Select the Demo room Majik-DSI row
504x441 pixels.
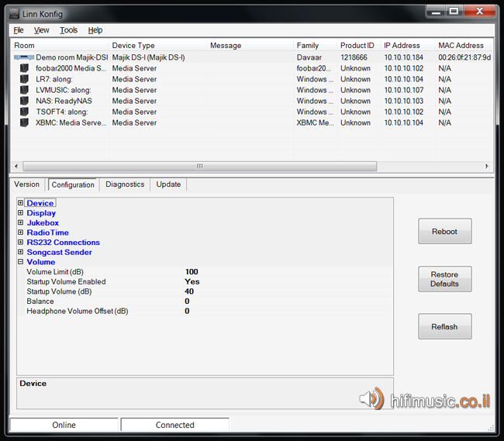click(x=252, y=57)
